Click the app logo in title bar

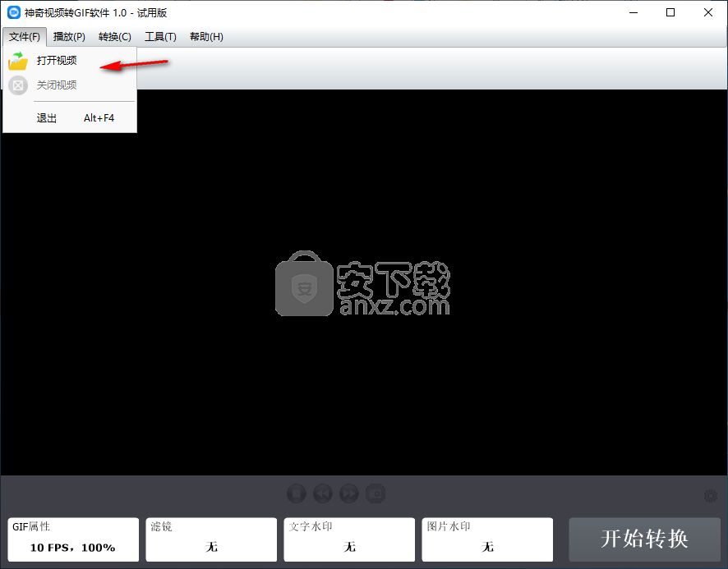point(13,12)
